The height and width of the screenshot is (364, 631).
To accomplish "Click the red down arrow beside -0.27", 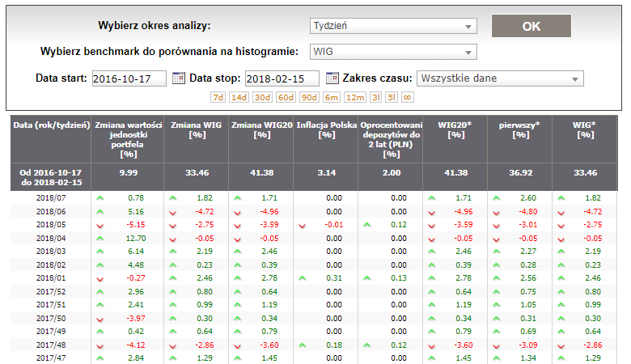I will [100, 279].
